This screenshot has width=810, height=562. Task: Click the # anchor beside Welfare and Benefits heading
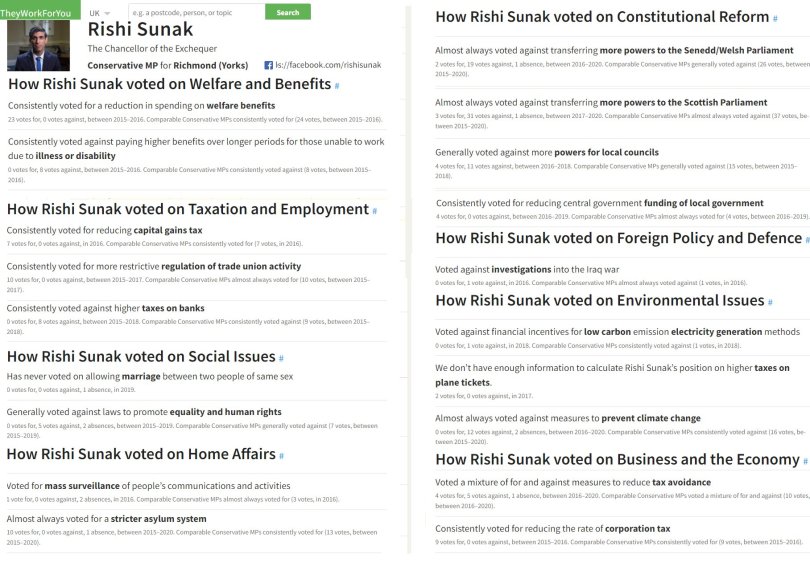coord(337,86)
